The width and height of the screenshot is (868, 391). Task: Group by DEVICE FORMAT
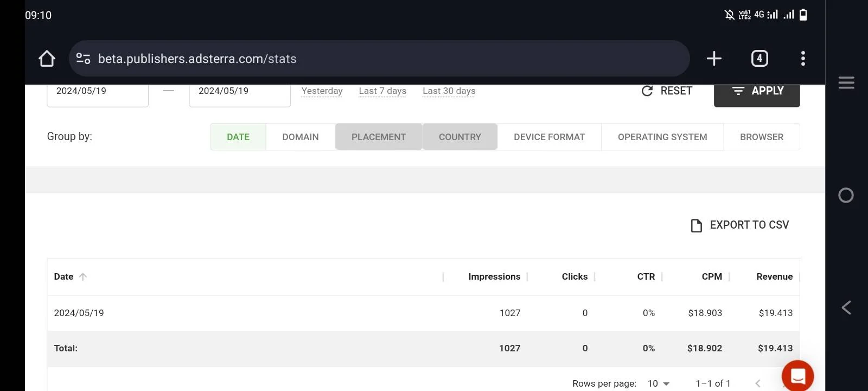[550, 137]
